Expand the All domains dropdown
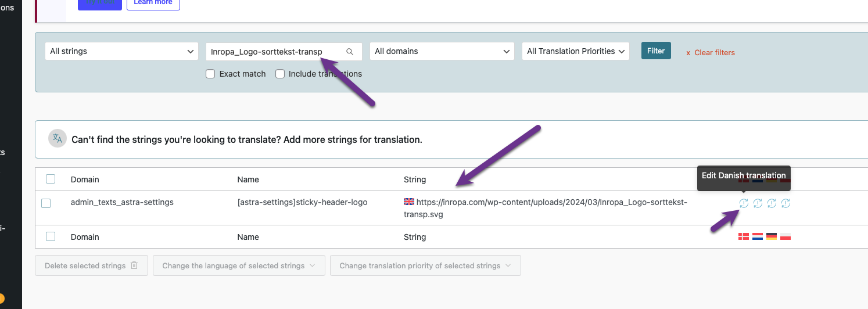Viewport: 868px width, 309px height. click(442, 51)
